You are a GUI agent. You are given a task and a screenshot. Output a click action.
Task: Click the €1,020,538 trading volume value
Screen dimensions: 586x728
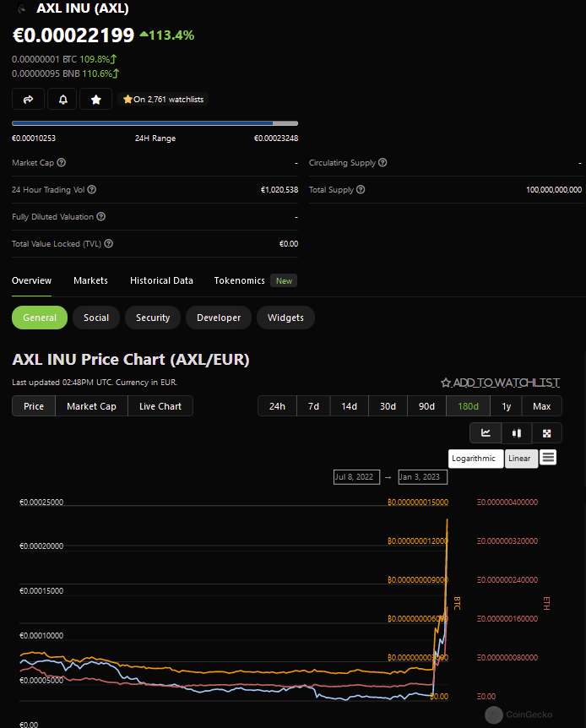[279, 189]
